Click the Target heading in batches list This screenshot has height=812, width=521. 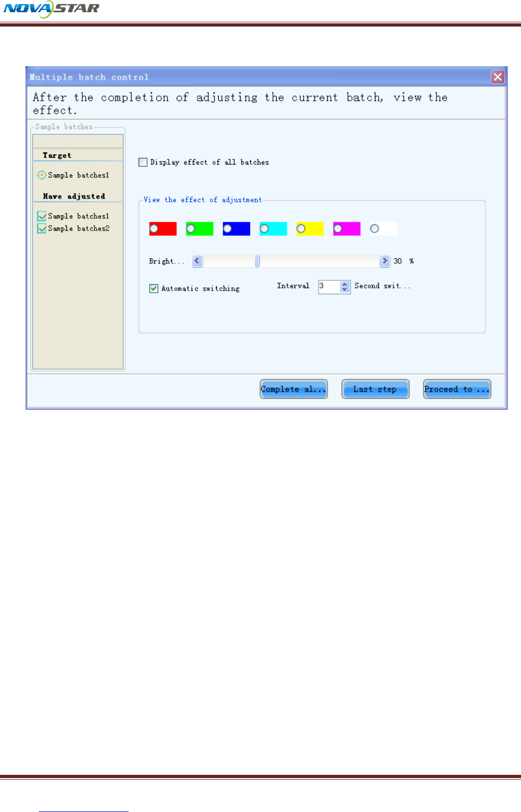point(57,156)
